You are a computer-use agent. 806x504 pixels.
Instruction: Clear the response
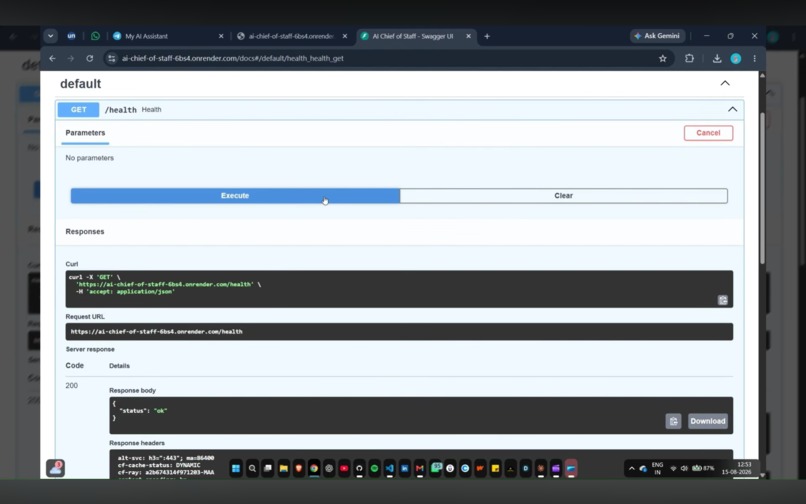click(x=563, y=196)
